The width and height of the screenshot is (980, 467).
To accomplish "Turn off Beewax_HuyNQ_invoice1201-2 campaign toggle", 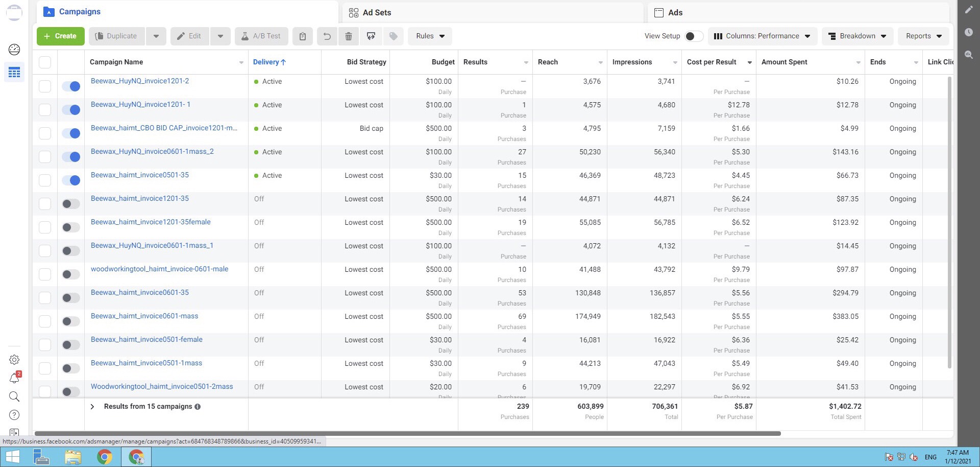I will coord(71,86).
